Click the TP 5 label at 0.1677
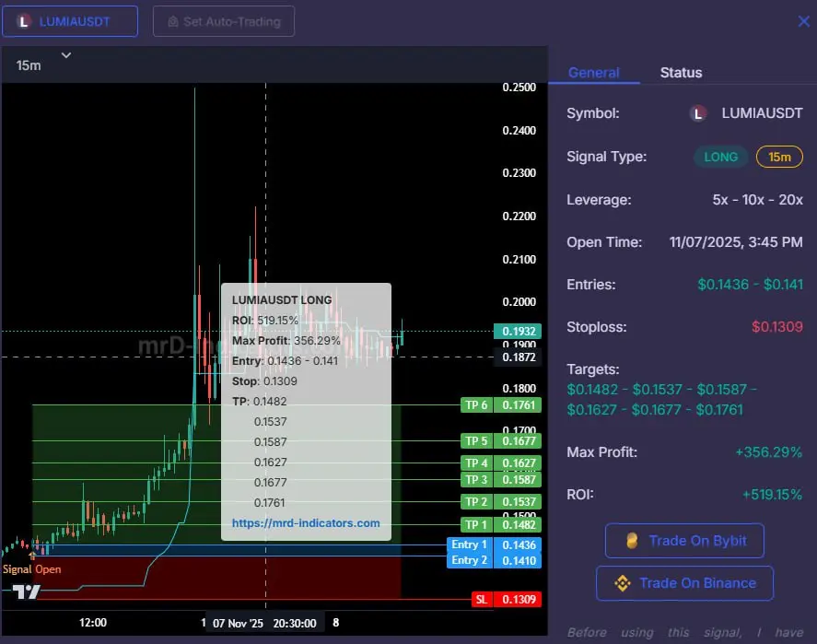This screenshot has width=817, height=644. [x=501, y=441]
